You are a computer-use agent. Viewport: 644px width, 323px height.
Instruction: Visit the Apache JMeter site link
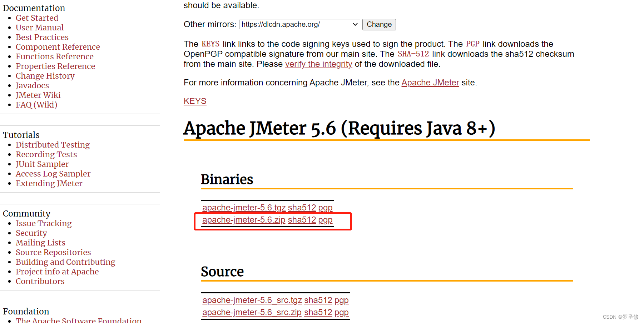click(x=430, y=83)
